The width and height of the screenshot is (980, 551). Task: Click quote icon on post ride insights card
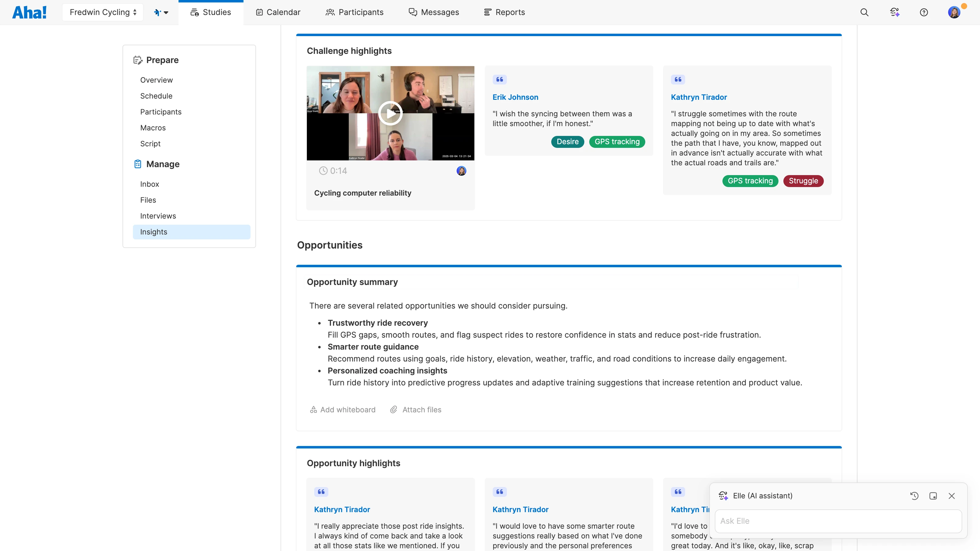click(x=321, y=491)
